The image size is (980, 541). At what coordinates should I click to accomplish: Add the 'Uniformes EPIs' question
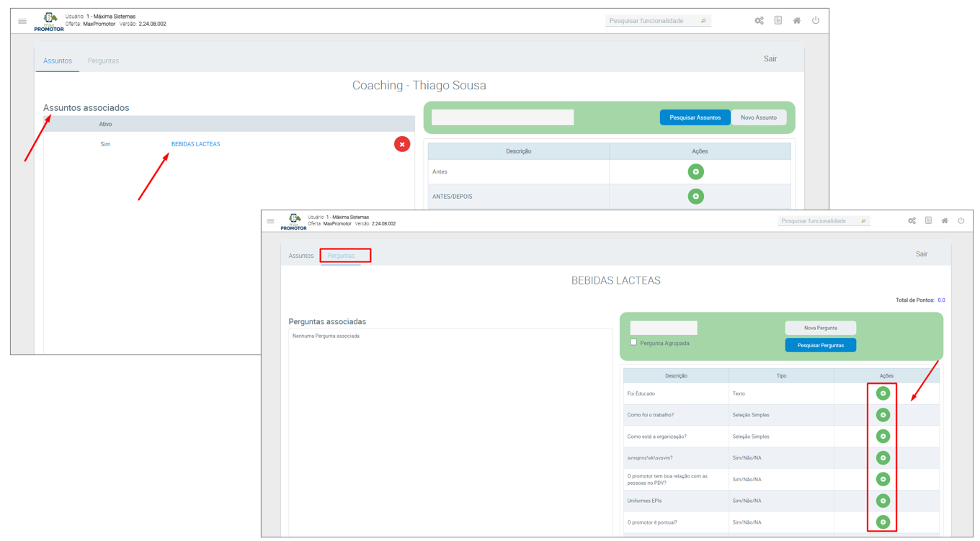click(x=883, y=501)
